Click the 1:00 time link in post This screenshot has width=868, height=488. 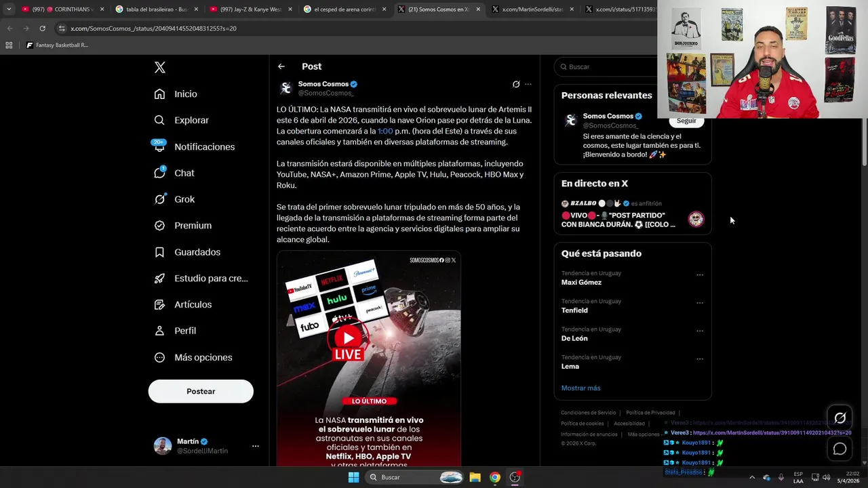(385, 131)
